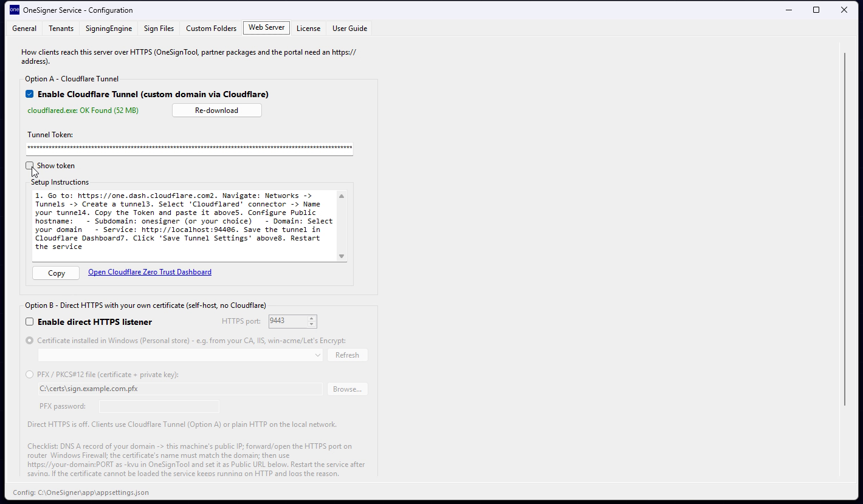
Task: Uncheck Enable Cloudflare Tunnel checkbox
Action: 29,94
